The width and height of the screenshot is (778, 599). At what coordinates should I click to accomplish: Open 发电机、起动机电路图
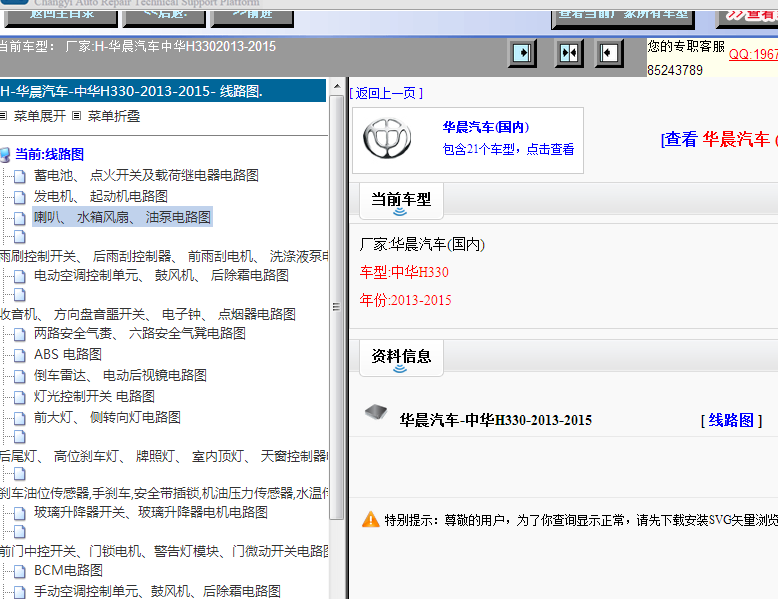pos(101,196)
